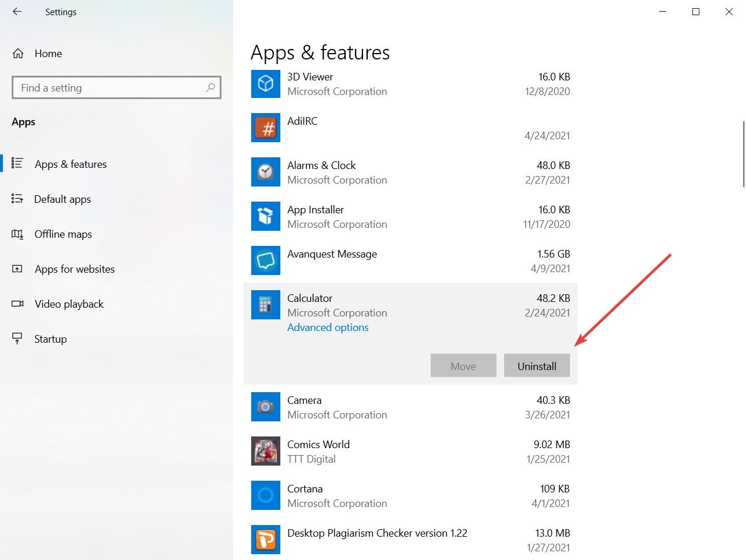Uninstall the Calculator app
The height and width of the screenshot is (560, 746).
point(537,365)
